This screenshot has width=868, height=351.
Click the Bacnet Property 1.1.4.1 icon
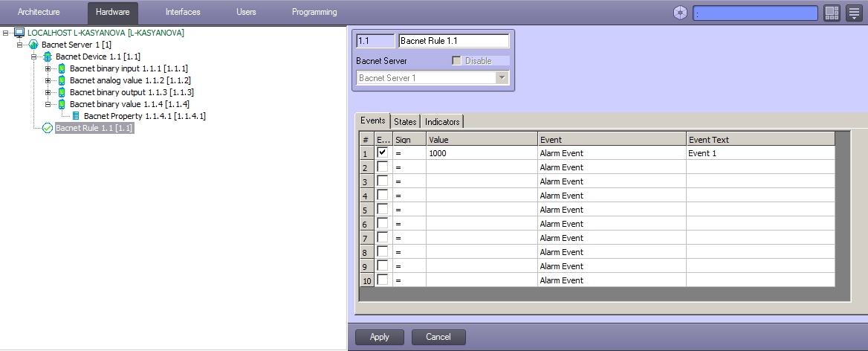click(76, 116)
